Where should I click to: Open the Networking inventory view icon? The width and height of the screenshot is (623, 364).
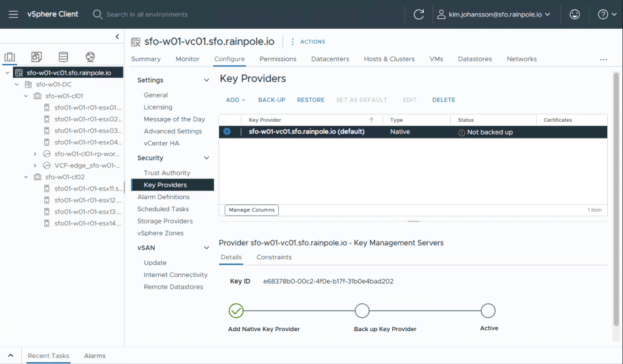click(x=90, y=57)
